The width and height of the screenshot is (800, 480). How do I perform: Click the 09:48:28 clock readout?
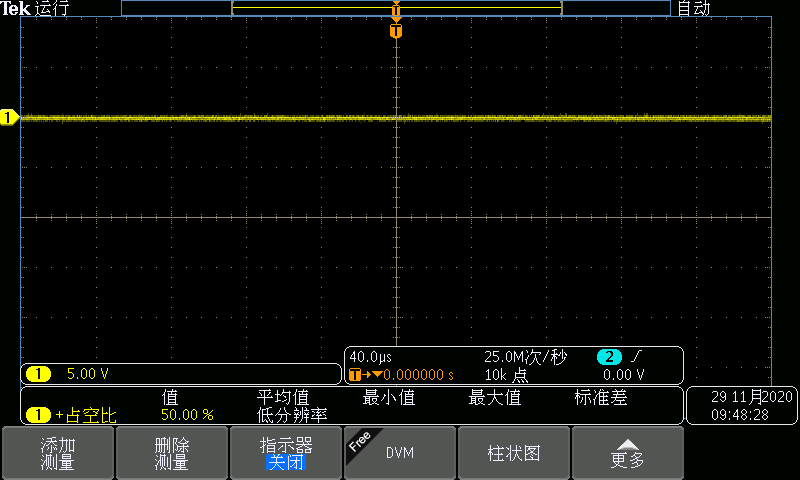click(x=740, y=415)
